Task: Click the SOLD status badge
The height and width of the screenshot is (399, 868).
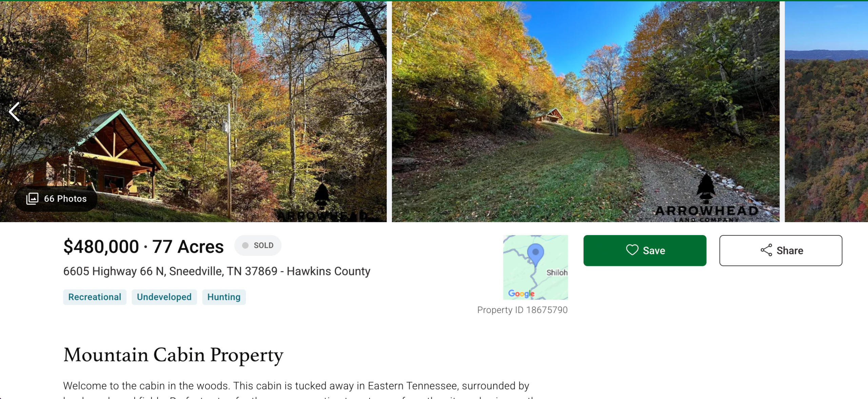Action: point(258,246)
